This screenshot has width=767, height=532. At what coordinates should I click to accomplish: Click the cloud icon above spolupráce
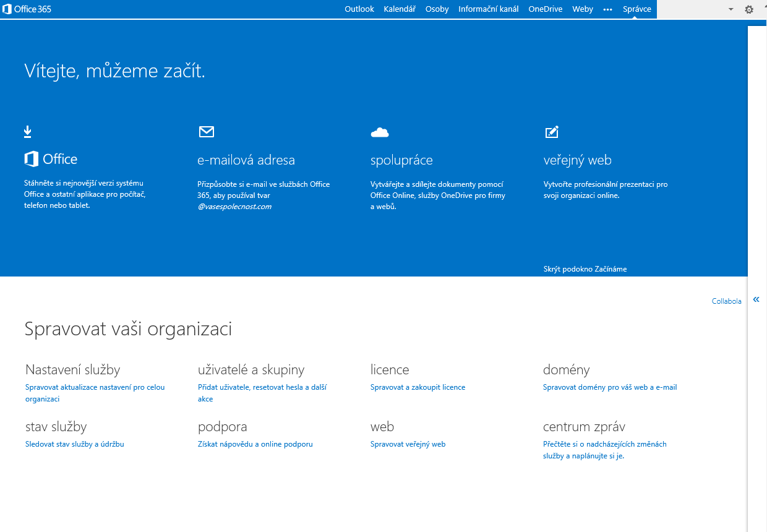[380, 132]
